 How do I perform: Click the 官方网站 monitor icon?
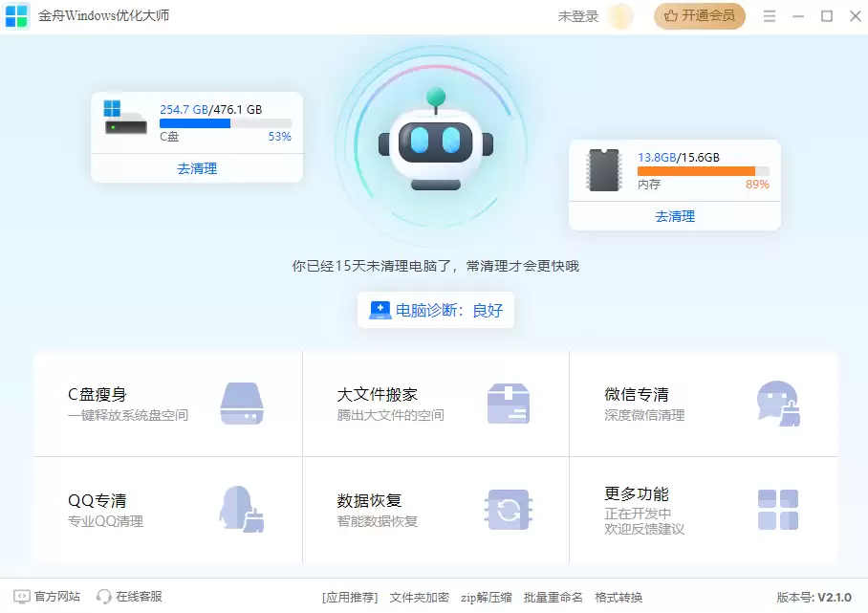[x=22, y=597]
